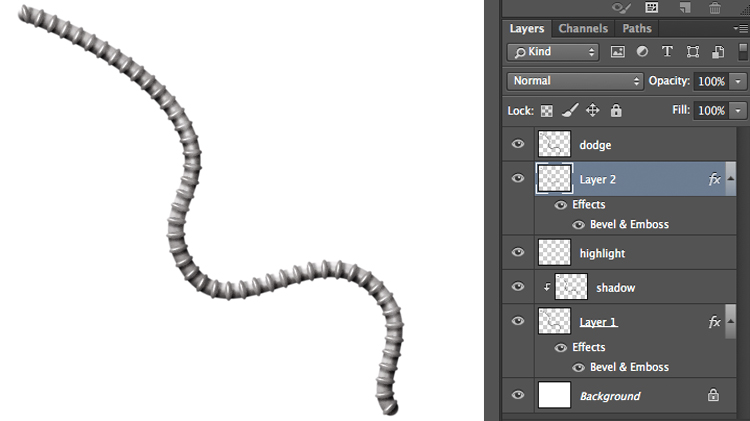The height and width of the screenshot is (421, 750).
Task: Open the Normal blend mode dropdown
Action: click(x=575, y=81)
